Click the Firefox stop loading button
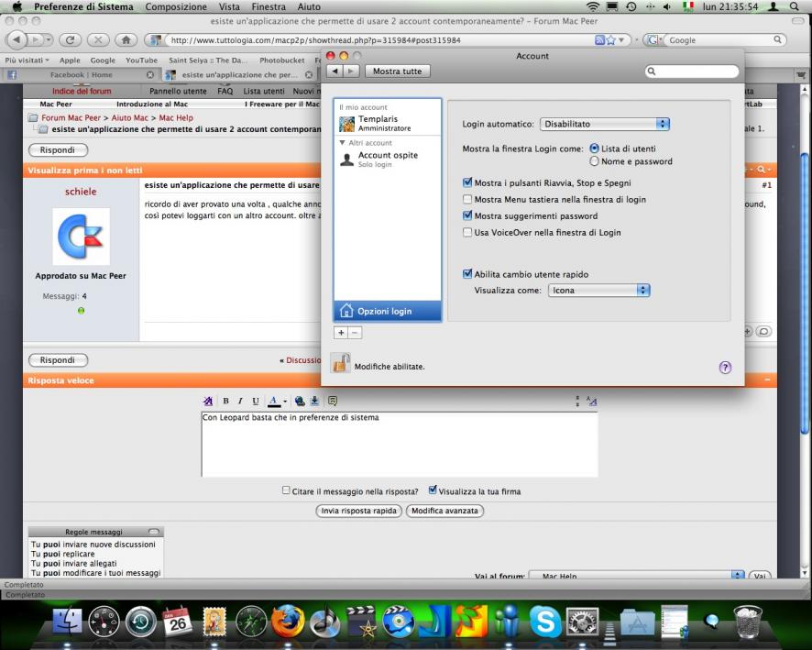Viewport: 812px width, 650px height. tap(98, 40)
